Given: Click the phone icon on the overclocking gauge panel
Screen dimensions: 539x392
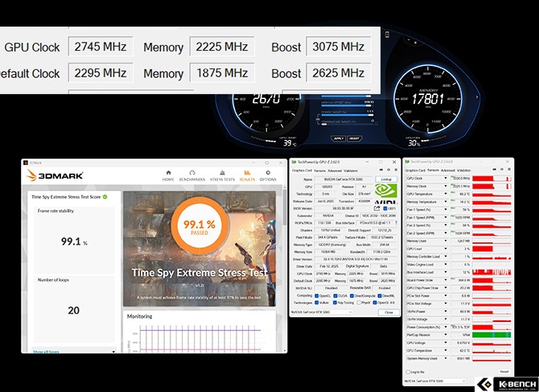Looking at the screenshot, I should point(388,35).
